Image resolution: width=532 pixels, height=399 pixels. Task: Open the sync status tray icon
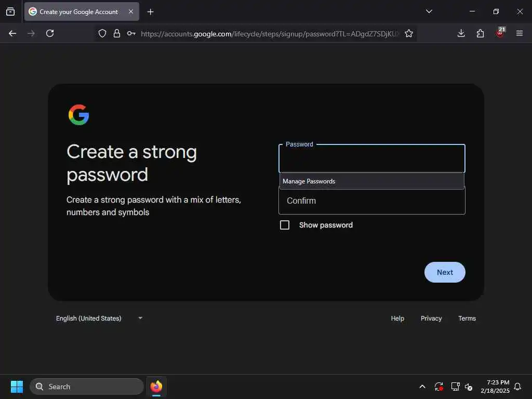click(438, 387)
